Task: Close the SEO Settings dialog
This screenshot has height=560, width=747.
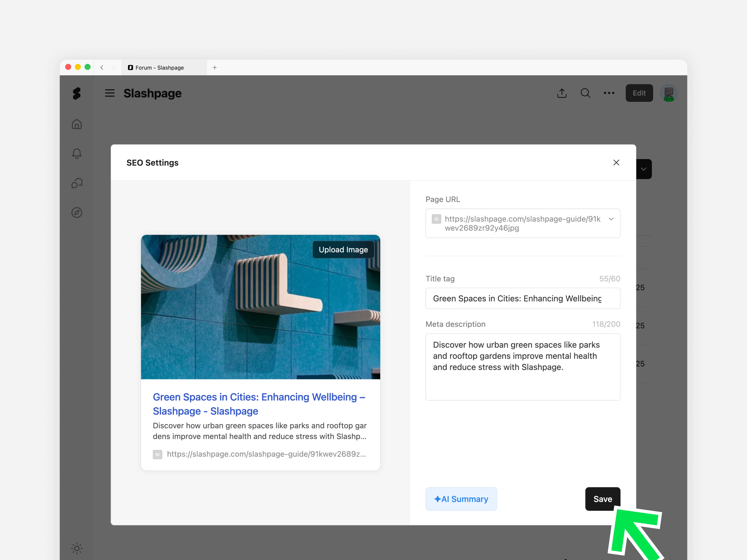Action: point(616,163)
